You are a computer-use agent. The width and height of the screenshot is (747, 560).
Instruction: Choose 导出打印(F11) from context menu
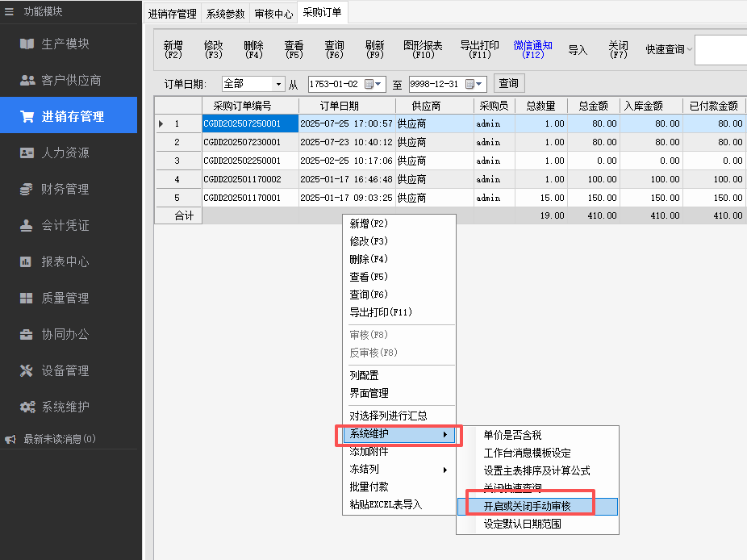380,312
